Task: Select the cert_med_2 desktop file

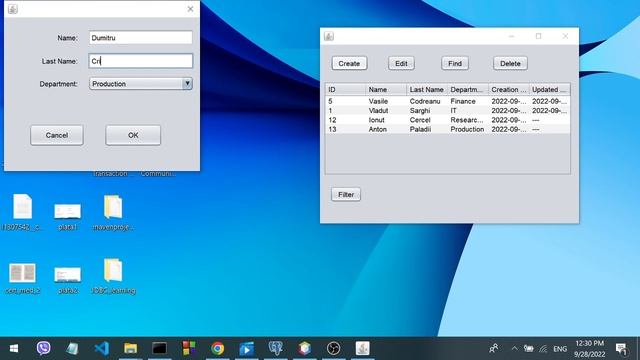Action: [22, 278]
